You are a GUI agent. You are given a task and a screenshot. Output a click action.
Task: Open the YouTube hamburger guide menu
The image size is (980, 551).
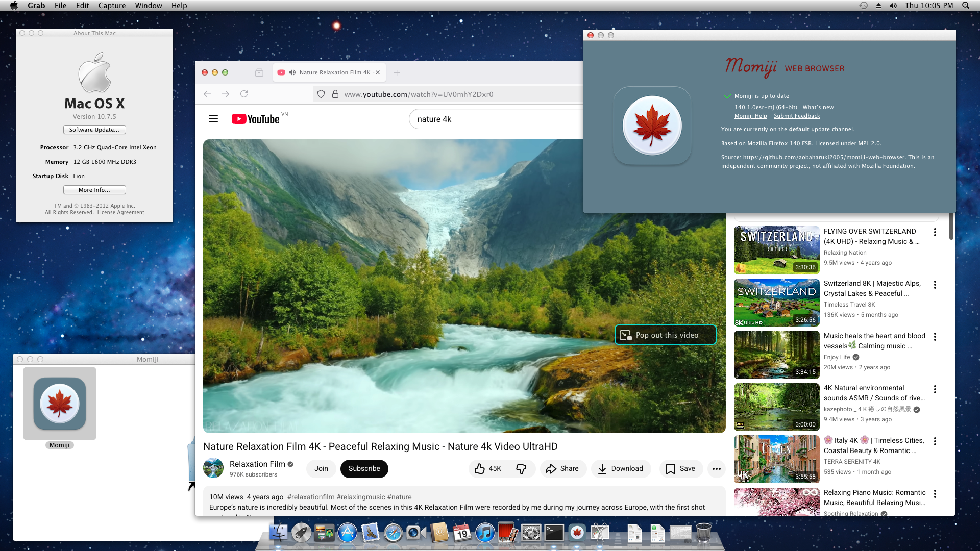pyautogui.click(x=213, y=119)
